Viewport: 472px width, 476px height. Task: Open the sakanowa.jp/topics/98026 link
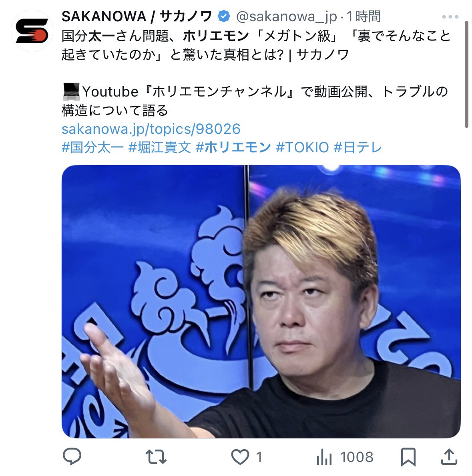point(151,129)
